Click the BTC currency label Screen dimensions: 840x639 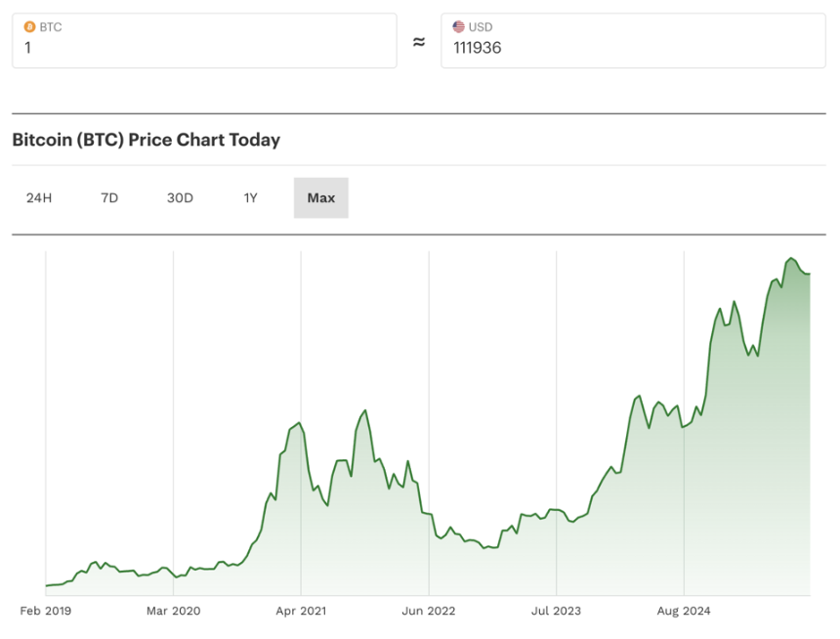point(51,26)
